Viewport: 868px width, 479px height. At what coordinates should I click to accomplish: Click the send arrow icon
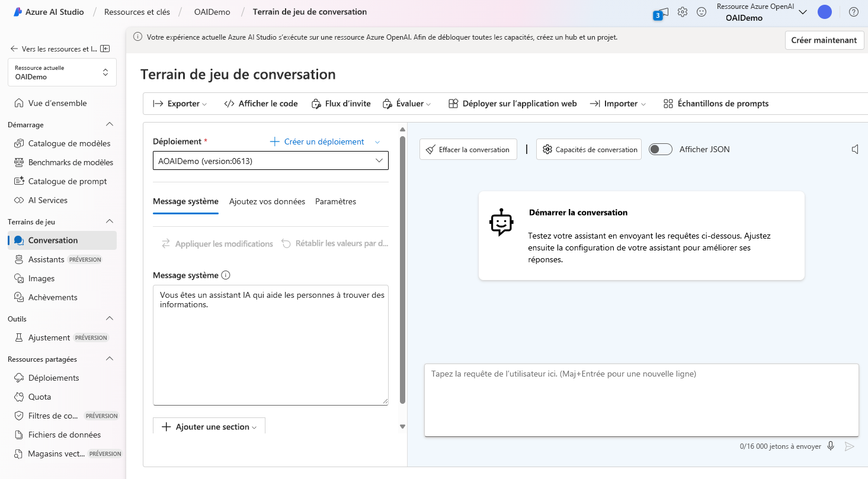[x=850, y=446]
